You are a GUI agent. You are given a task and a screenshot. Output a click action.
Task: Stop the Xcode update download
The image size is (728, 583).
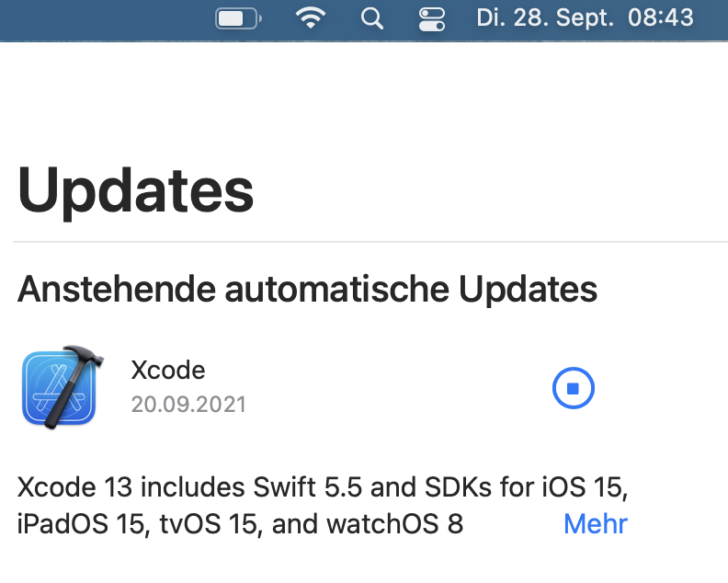click(574, 389)
